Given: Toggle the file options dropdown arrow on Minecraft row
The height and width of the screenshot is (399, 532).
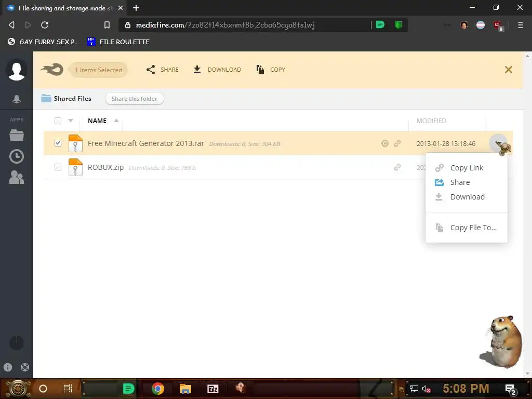Looking at the screenshot, I should coord(498,143).
